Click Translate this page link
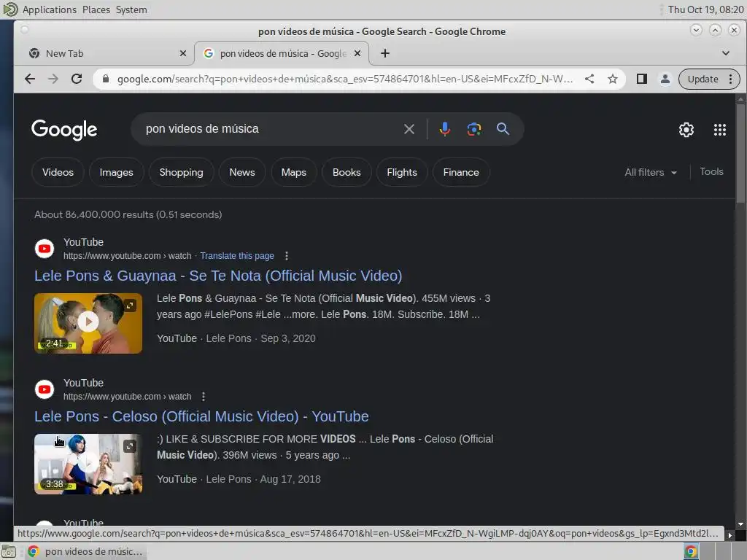747x560 pixels. (x=237, y=256)
